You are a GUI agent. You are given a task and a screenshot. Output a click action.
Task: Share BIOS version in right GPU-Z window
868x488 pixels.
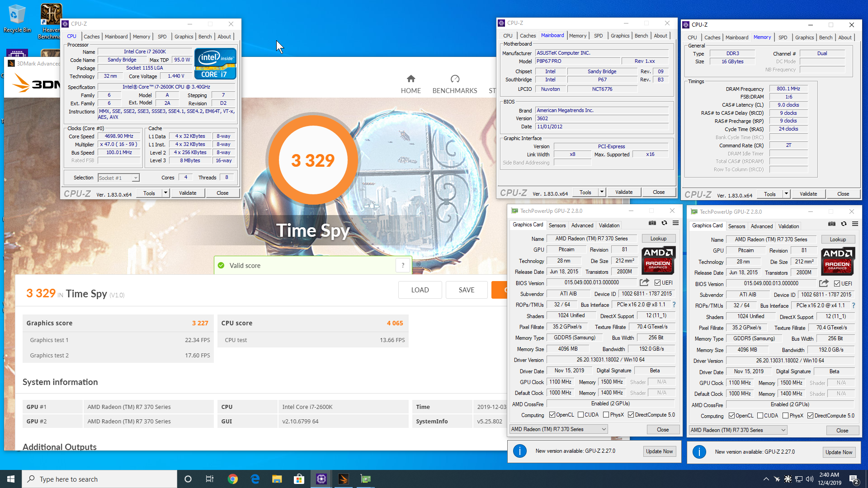pyautogui.click(x=824, y=283)
